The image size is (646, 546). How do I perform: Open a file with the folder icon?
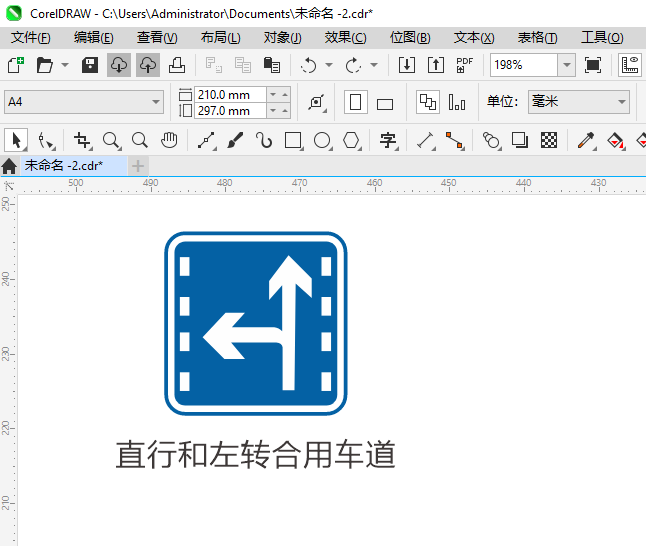point(44,65)
